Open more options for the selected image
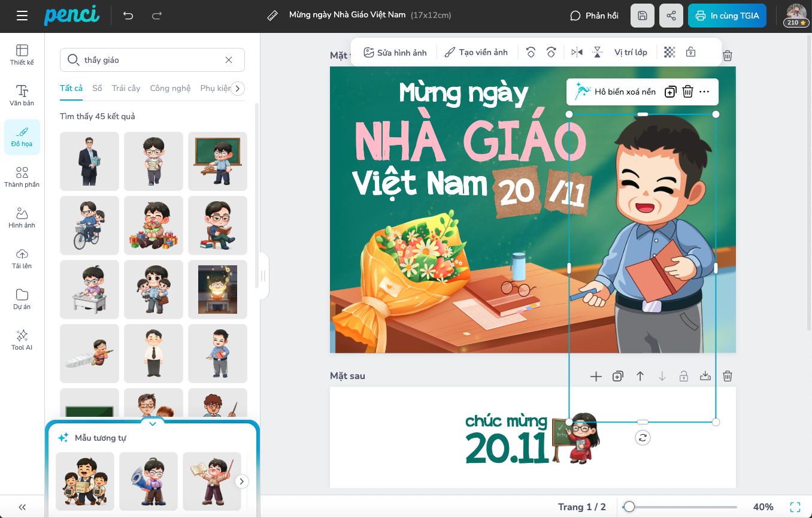 pyautogui.click(x=704, y=92)
